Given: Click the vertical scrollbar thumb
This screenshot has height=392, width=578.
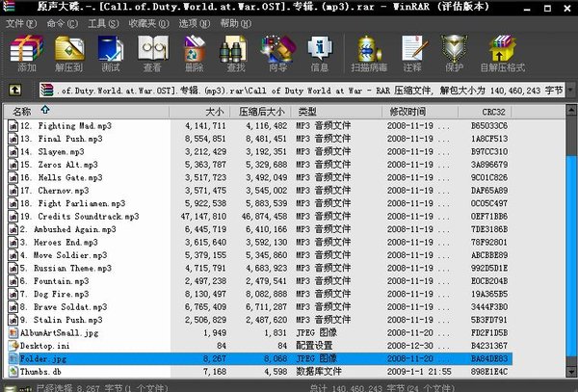Looking at the screenshot, I should click(x=571, y=256).
